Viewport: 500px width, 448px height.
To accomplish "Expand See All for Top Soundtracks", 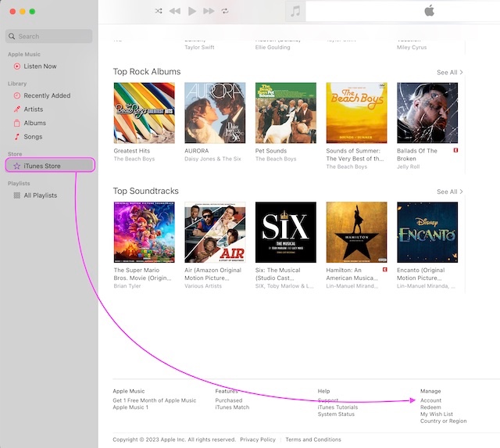I will click(x=450, y=192).
